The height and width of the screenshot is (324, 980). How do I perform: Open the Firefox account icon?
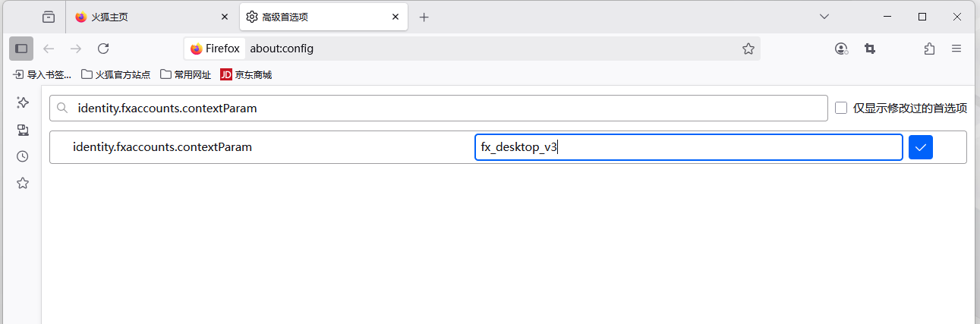(x=841, y=49)
